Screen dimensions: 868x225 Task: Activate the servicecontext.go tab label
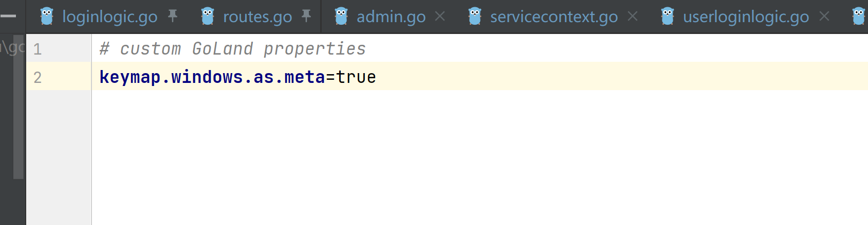click(554, 17)
